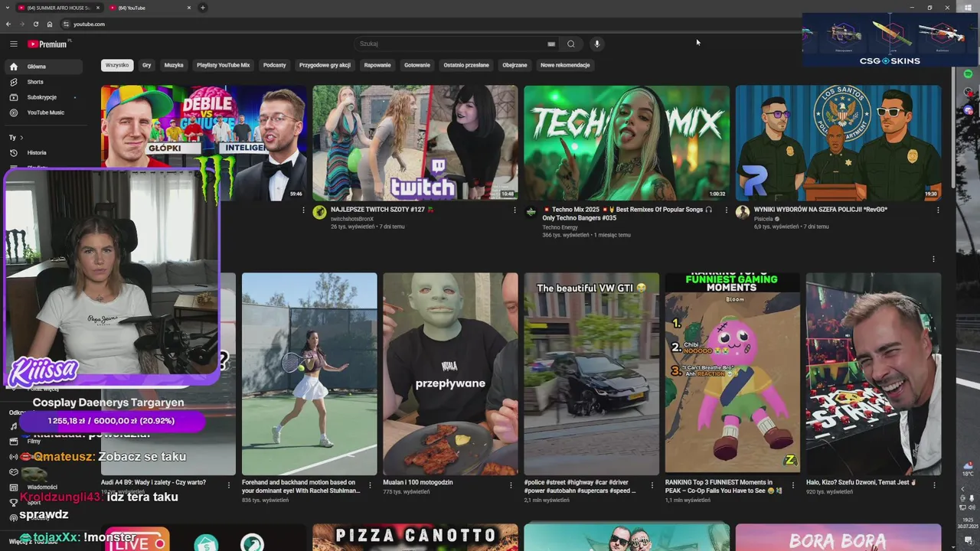The height and width of the screenshot is (551, 980).
Task: Open NAJLEPSZE TWITCH SZOTY #127 title link
Action: pyautogui.click(x=382, y=210)
